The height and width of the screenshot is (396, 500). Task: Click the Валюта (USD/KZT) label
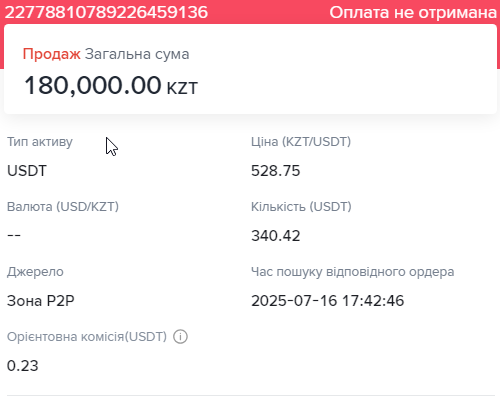click(63, 207)
